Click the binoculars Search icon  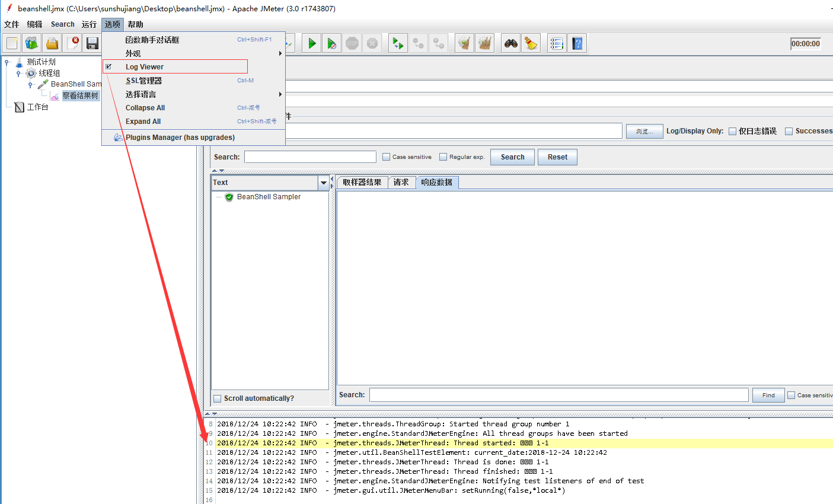tap(510, 43)
